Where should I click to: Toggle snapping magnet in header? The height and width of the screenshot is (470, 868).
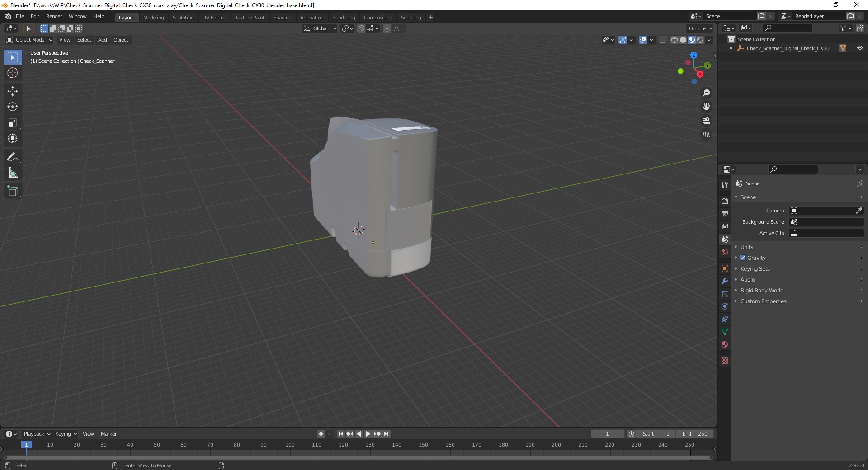click(361, 28)
